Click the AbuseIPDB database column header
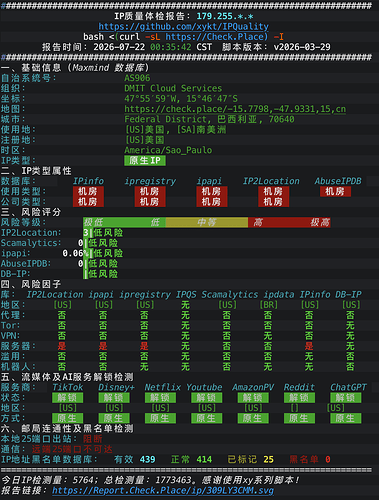 338,181
